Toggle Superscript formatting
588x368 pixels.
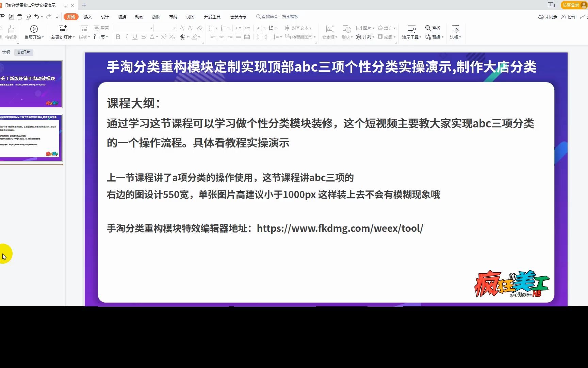[164, 37]
